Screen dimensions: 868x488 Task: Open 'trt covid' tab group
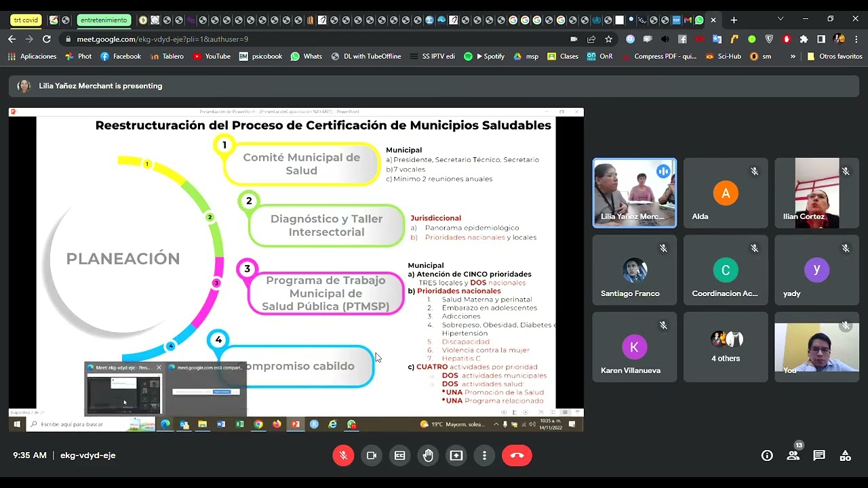[x=26, y=20]
